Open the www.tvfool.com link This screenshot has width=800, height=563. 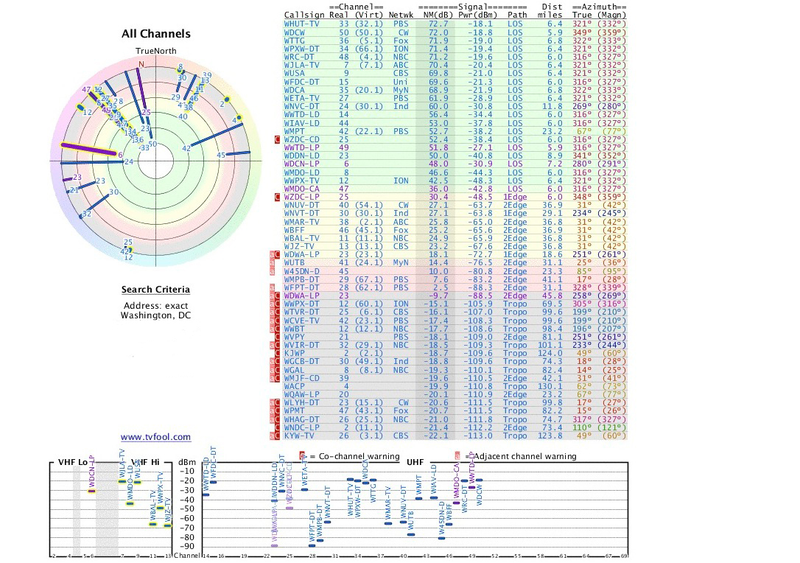pos(156,437)
